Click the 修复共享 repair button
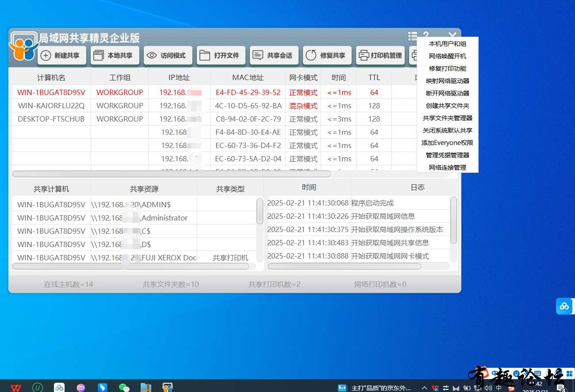This screenshot has height=392, width=575. click(327, 55)
